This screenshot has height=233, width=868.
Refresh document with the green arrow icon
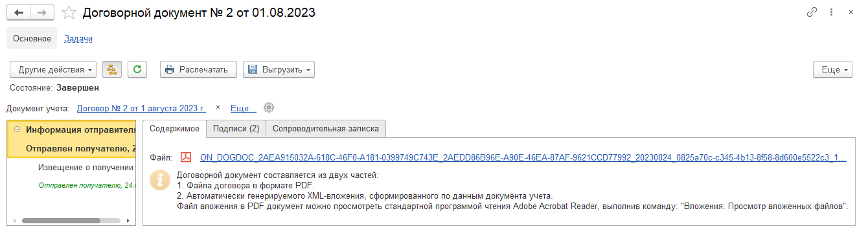(137, 69)
